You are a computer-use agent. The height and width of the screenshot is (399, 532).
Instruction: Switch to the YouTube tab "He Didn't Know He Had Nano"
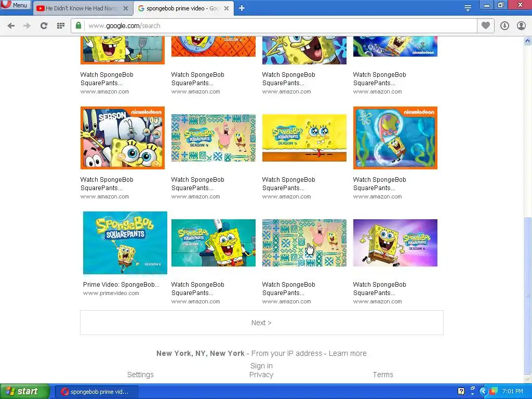82,8
